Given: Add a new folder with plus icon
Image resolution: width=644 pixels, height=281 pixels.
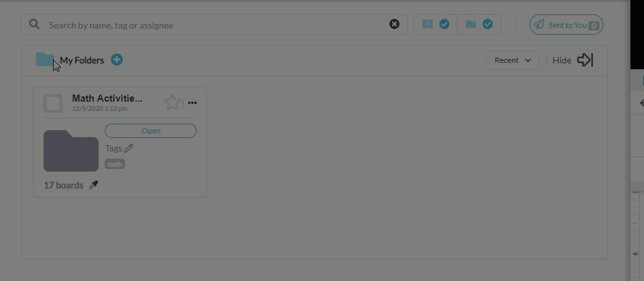Looking at the screenshot, I should tap(117, 60).
